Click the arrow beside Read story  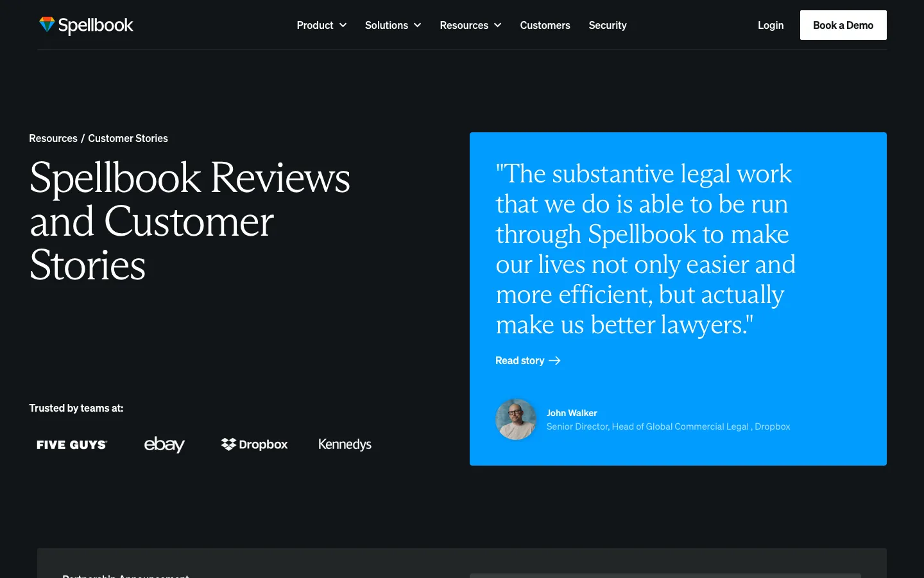click(x=555, y=360)
